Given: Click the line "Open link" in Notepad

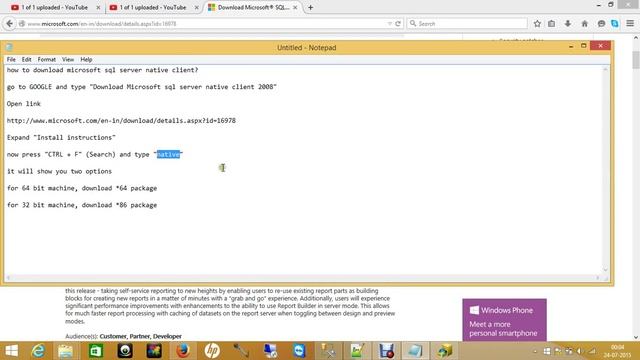Looking at the screenshot, I should [x=24, y=104].
